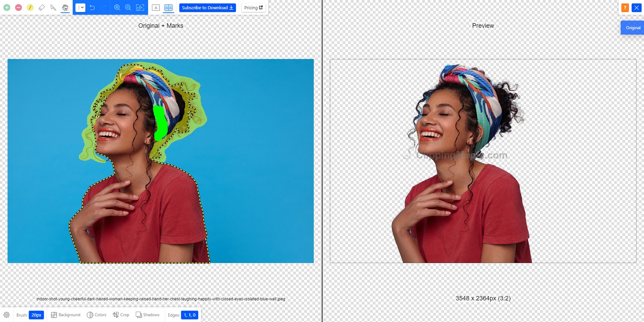Click Subscribe to Download button
Viewport: 644px width, 322px height.
[x=207, y=8]
